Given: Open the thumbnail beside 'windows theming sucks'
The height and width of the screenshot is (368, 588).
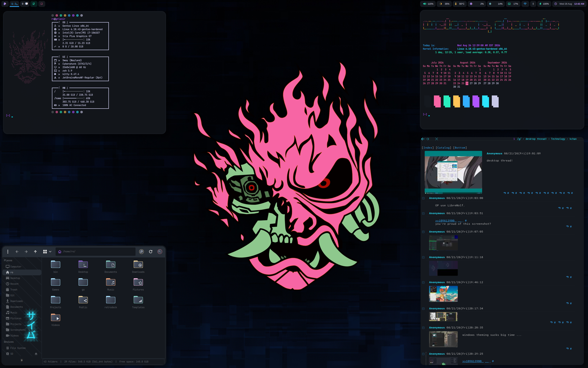Looking at the screenshot, I should tap(444, 339).
